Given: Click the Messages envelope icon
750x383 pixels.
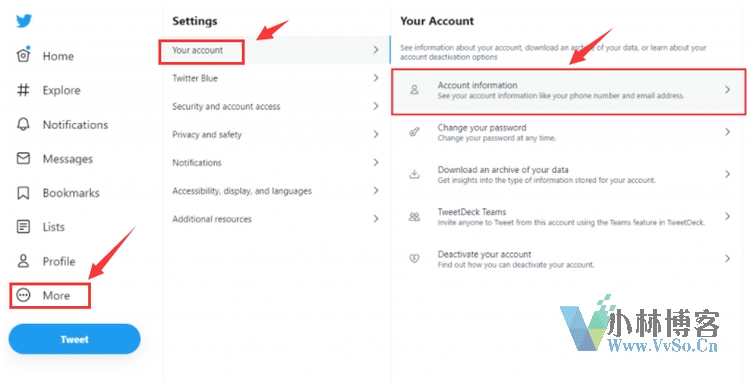Looking at the screenshot, I should pyautogui.click(x=23, y=158).
